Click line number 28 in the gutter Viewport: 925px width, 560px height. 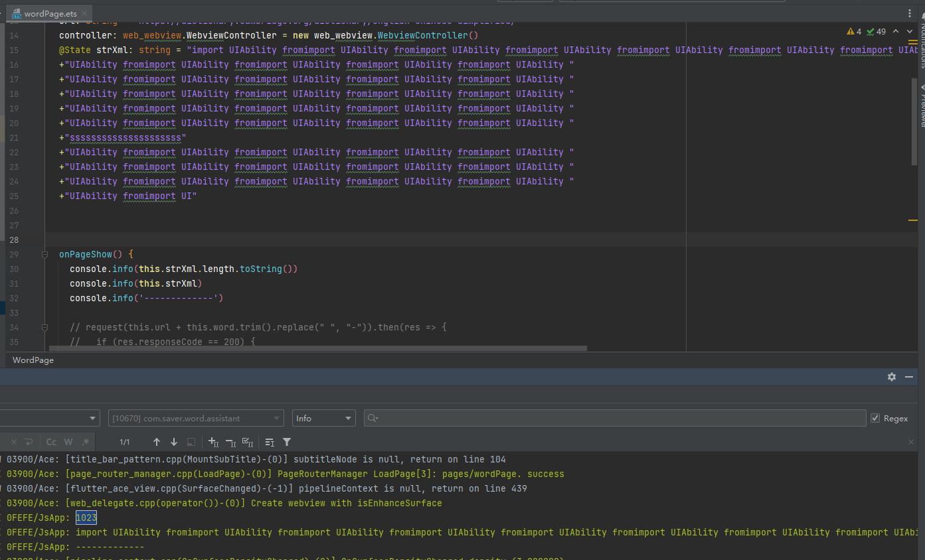(15, 240)
